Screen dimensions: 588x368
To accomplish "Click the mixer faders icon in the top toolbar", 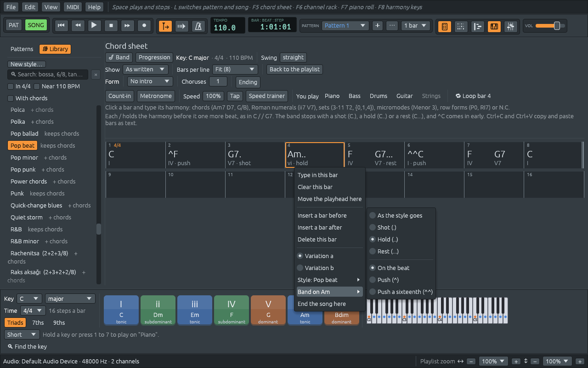I will coord(510,26).
